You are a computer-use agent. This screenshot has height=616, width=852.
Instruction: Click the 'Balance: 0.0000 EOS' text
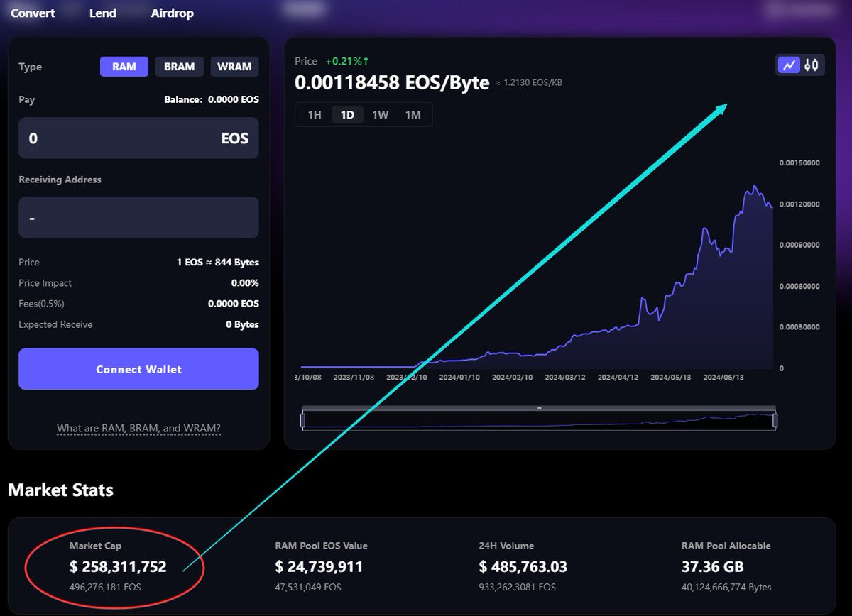(x=212, y=100)
